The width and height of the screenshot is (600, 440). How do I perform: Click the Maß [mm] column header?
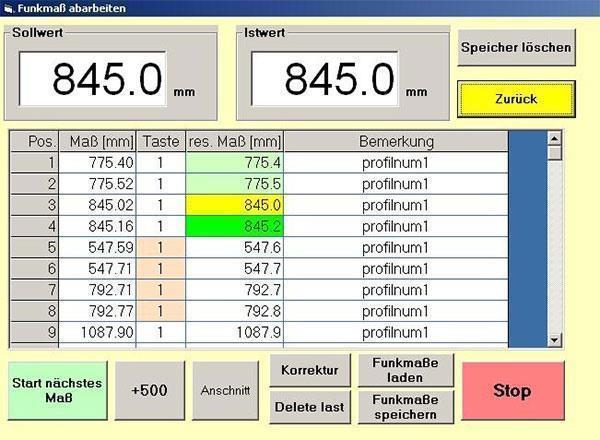pyautogui.click(x=98, y=142)
